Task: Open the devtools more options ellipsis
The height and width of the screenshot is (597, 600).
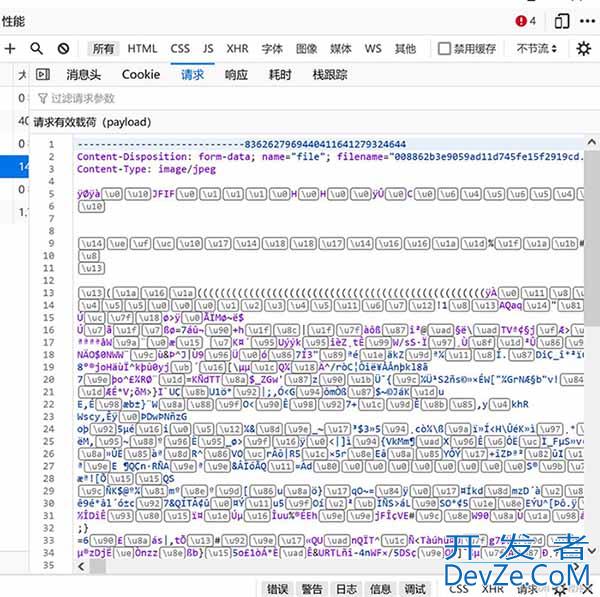Action: coord(587,21)
